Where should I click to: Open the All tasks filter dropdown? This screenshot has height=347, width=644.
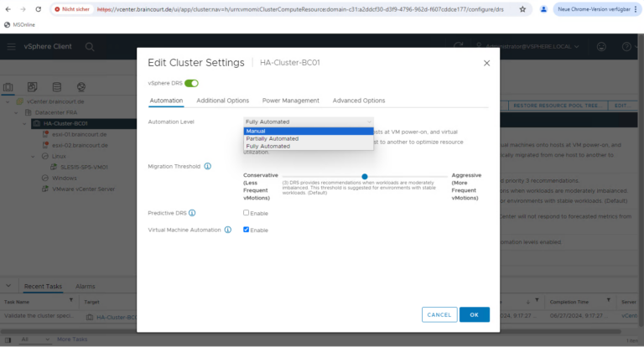point(36,339)
